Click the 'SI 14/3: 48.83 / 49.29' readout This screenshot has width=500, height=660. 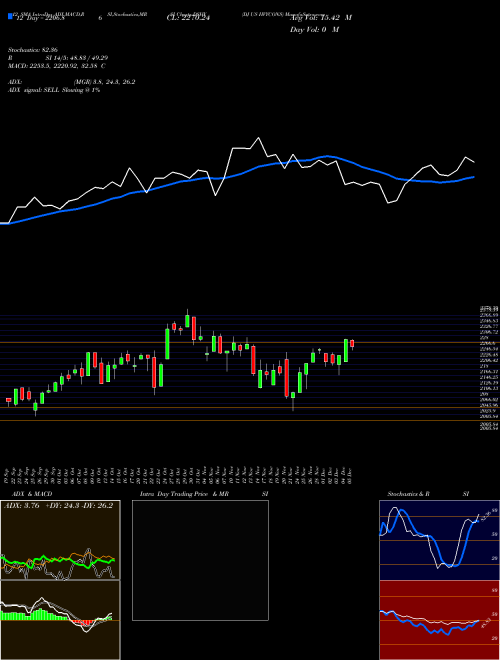[x=77, y=58]
